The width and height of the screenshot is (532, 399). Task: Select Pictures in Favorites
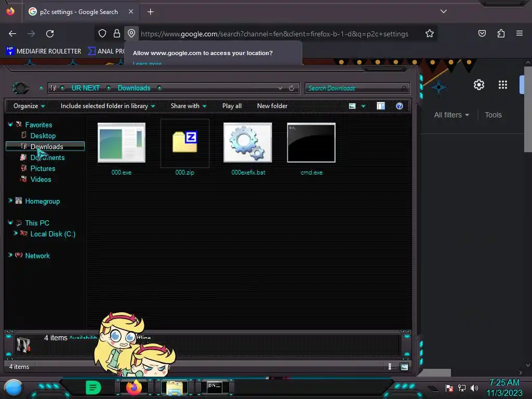coord(43,168)
